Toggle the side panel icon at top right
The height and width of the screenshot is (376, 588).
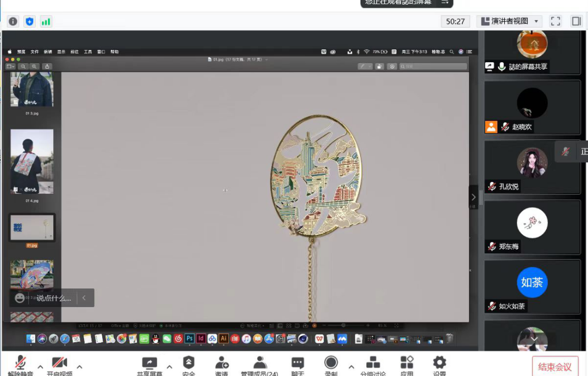pos(576,21)
